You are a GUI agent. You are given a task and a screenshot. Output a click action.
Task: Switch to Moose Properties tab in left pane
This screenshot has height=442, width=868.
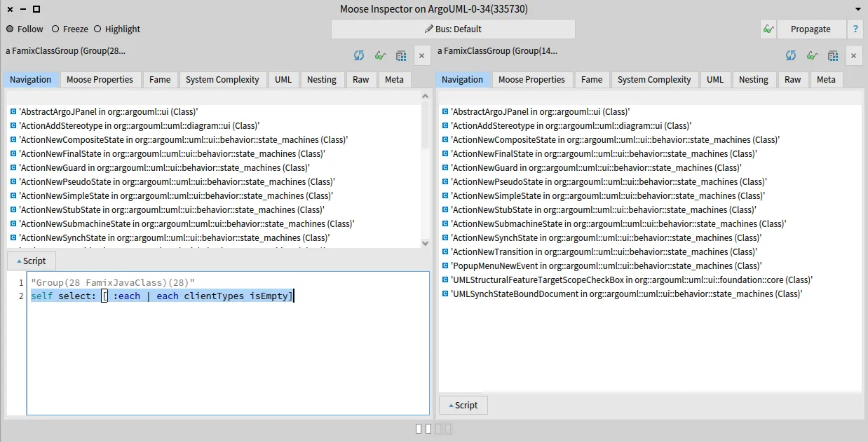pos(100,79)
